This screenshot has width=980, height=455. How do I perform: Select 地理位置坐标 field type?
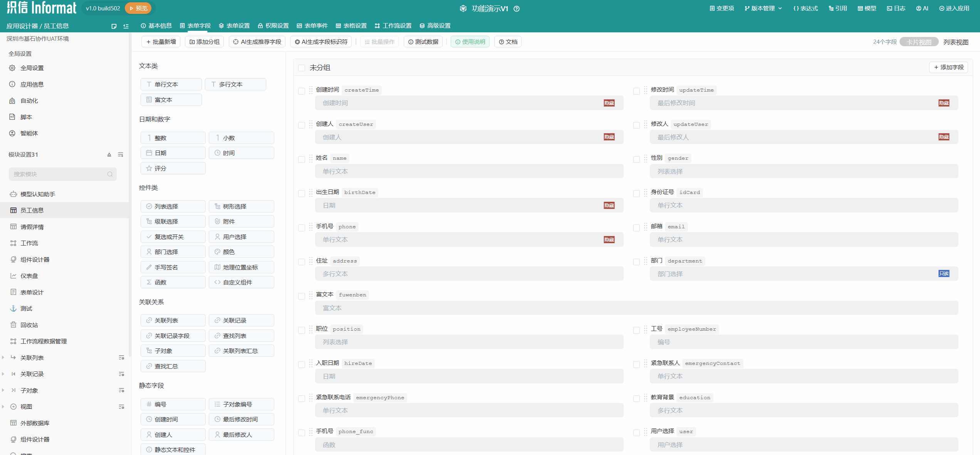pos(241,267)
